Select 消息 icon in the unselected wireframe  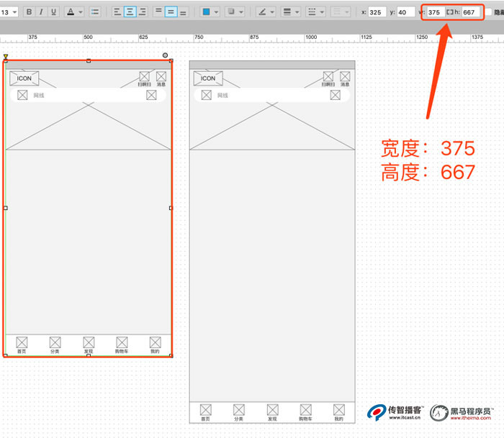345,76
